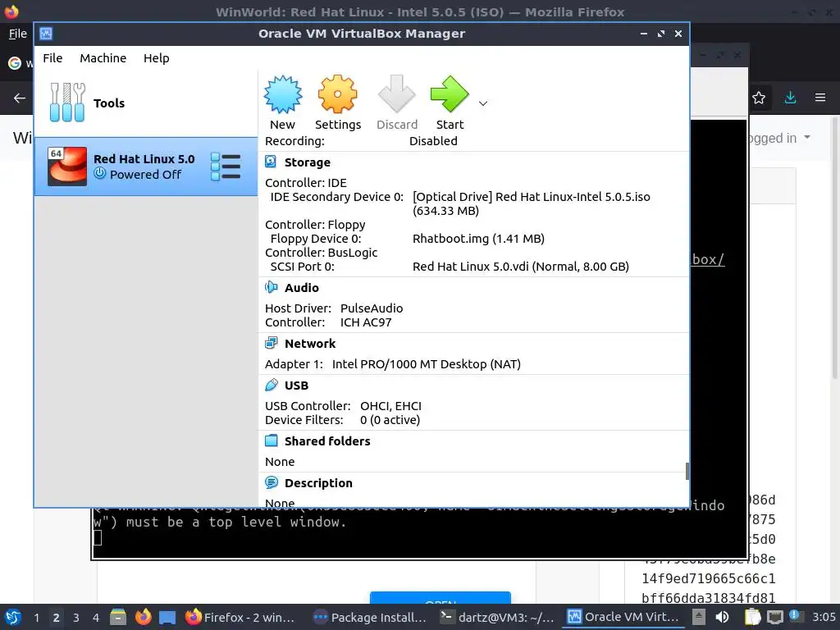This screenshot has width=840, height=630.
Task: Switch to Package Installer taskbar entry
Action: point(369,617)
